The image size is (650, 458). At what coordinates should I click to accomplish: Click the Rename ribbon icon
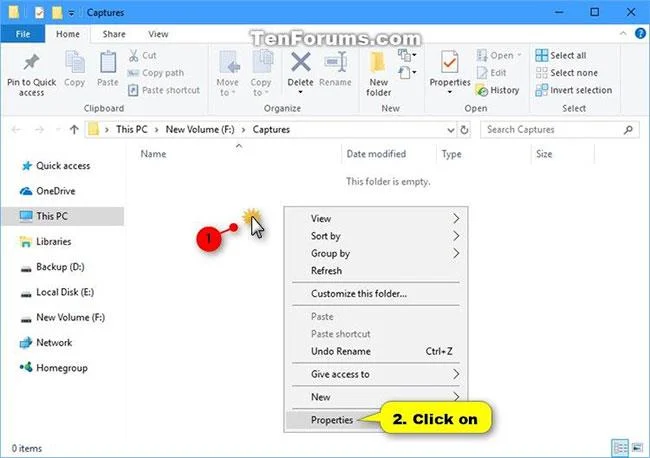tap(335, 62)
